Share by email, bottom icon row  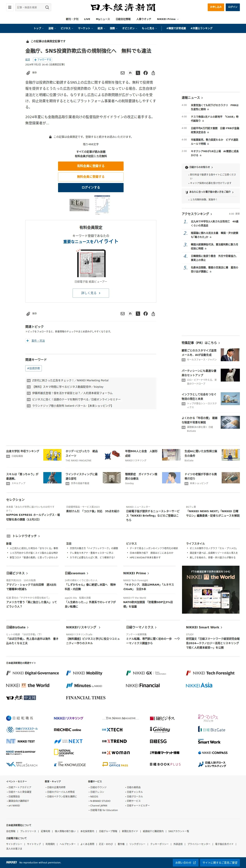point(122,314)
